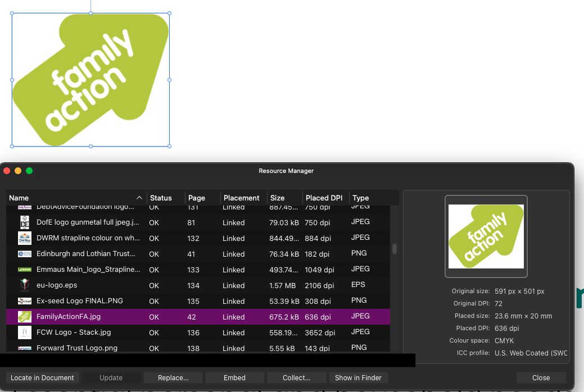Click the 675.2 kB size cell
584x392 pixels.
click(284, 317)
